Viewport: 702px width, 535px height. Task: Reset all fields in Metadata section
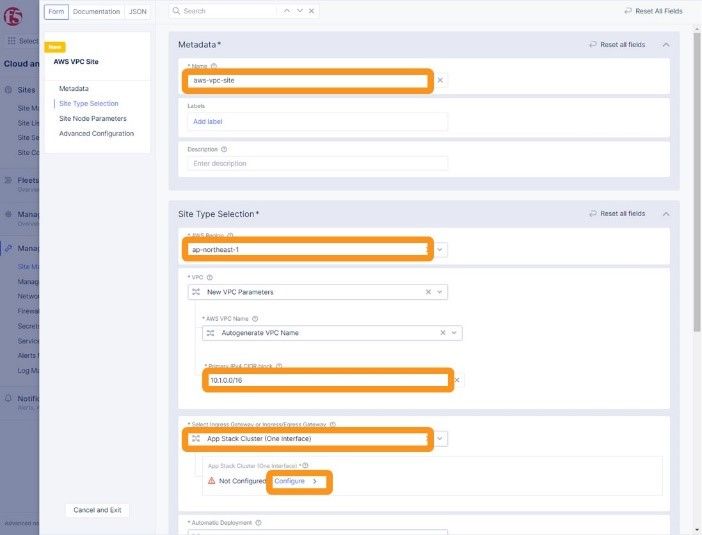pyautogui.click(x=617, y=44)
